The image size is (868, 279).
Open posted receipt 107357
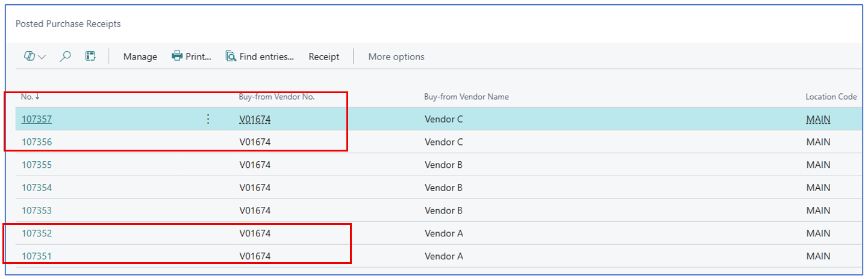tap(37, 119)
